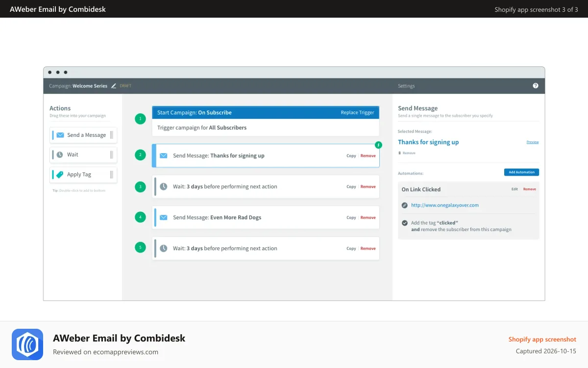Open the Preview link for selected message
The image size is (588, 368).
pyautogui.click(x=533, y=142)
